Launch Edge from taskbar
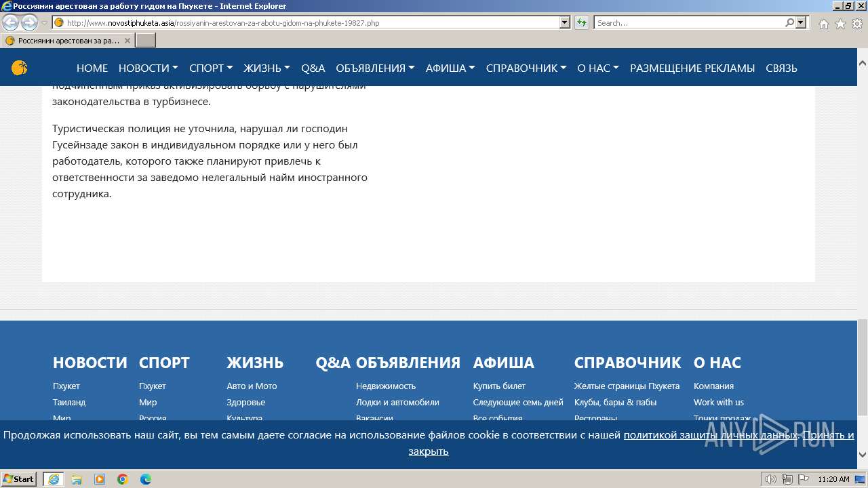This screenshot has width=868, height=488. tap(146, 479)
